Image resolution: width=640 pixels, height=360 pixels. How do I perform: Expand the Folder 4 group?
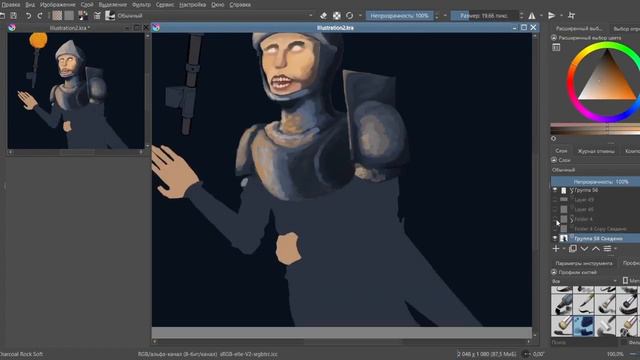571,219
